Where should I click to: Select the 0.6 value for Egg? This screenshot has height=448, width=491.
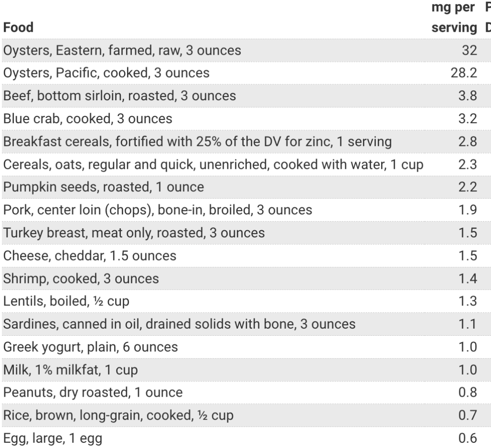point(468,438)
